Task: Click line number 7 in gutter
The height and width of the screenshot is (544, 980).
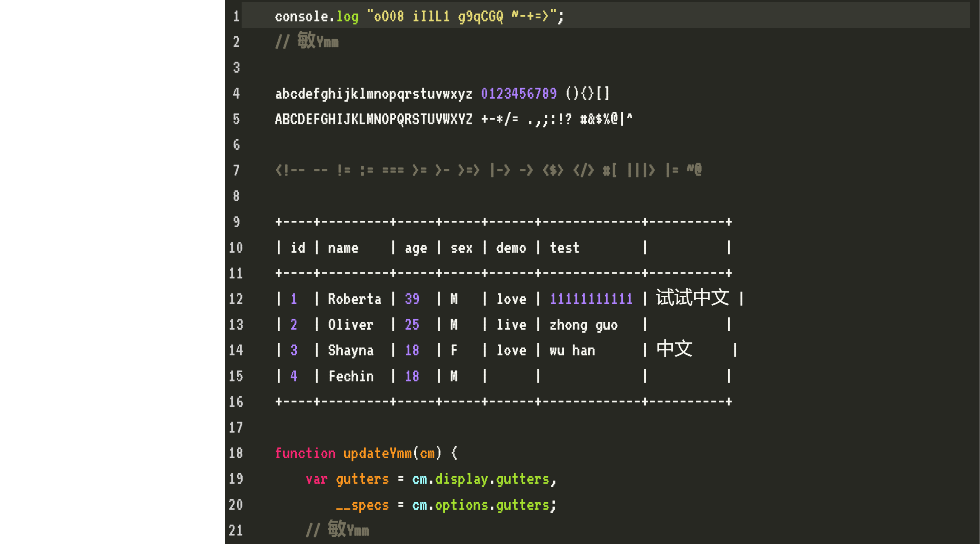Action: pyautogui.click(x=236, y=170)
